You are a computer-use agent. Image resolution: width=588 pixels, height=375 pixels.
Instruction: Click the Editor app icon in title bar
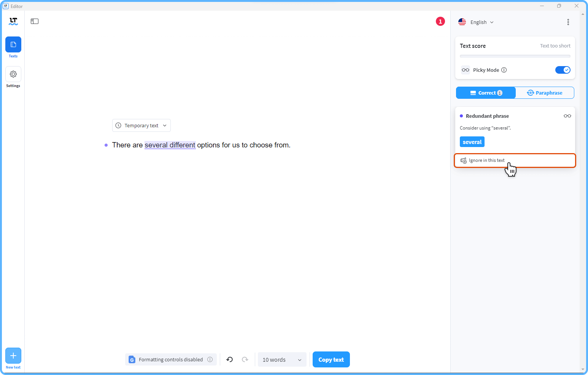(6, 6)
